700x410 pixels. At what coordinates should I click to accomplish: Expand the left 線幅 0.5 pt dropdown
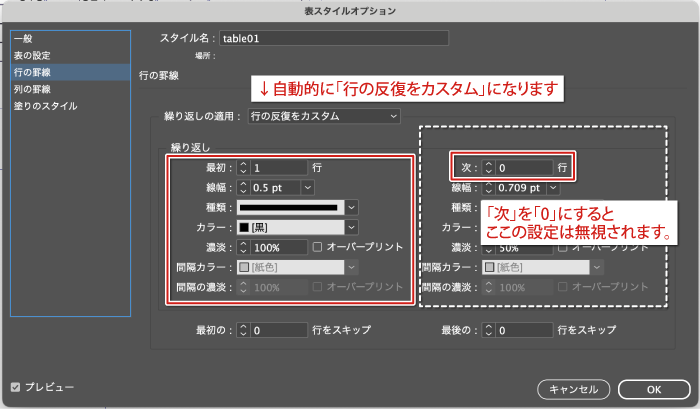click(307, 187)
